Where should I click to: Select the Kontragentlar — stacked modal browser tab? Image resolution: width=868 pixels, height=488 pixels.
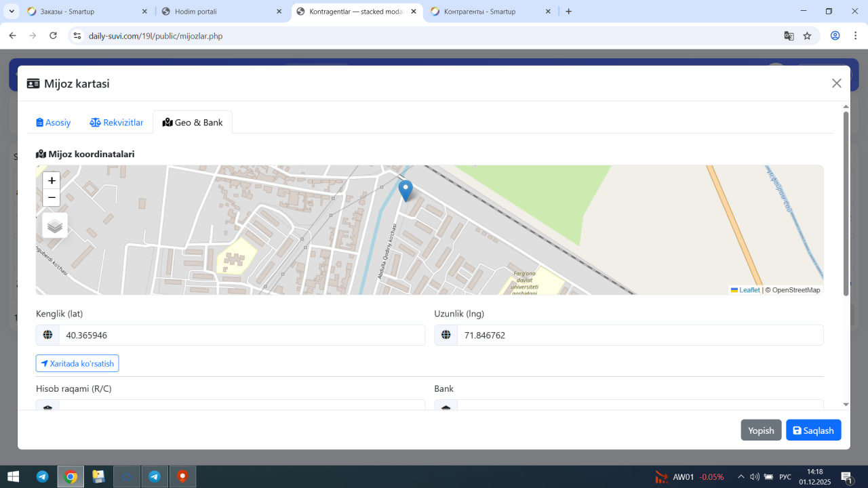click(x=356, y=12)
